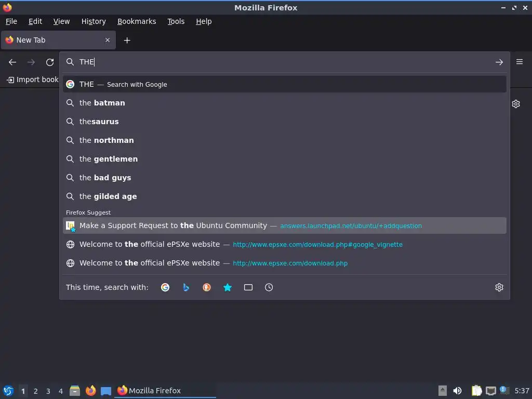Open the History menu
The width and height of the screenshot is (532, 399).
[94, 21]
